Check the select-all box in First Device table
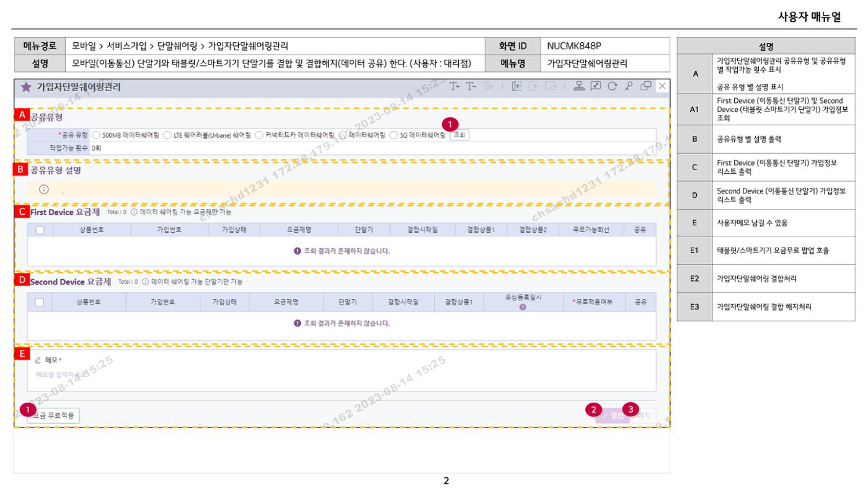Viewport: 868px width, 489px height. click(x=40, y=230)
